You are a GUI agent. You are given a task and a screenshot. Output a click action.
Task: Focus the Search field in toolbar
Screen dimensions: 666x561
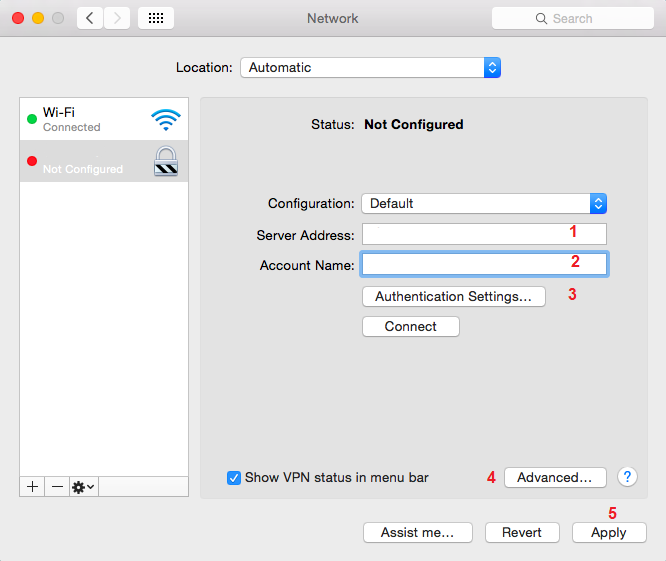point(572,18)
